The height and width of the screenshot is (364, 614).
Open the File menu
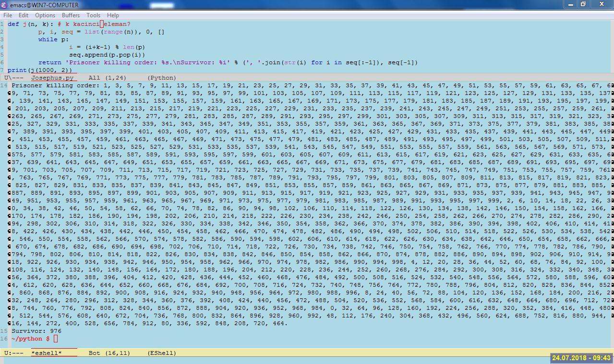point(7,15)
